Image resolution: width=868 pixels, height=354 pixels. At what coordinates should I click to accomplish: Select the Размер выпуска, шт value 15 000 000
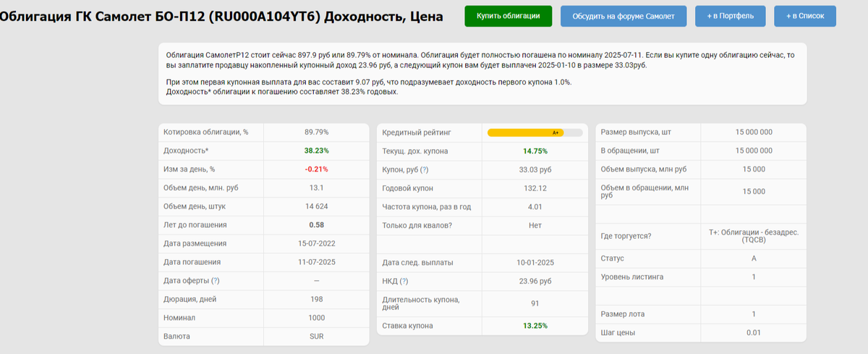(754, 132)
